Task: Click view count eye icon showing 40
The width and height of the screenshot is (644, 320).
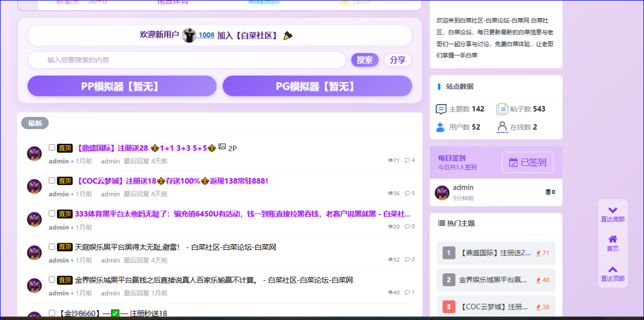Action: pyautogui.click(x=390, y=293)
